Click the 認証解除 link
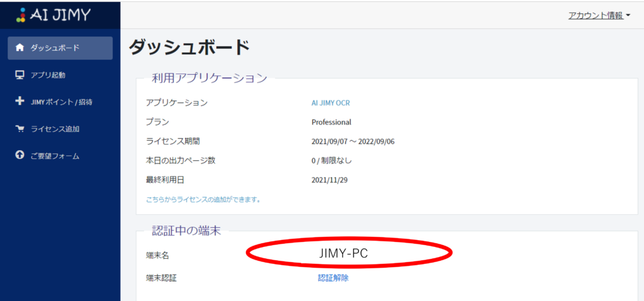Viewport: 644px width, 301px height. click(x=333, y=278)
